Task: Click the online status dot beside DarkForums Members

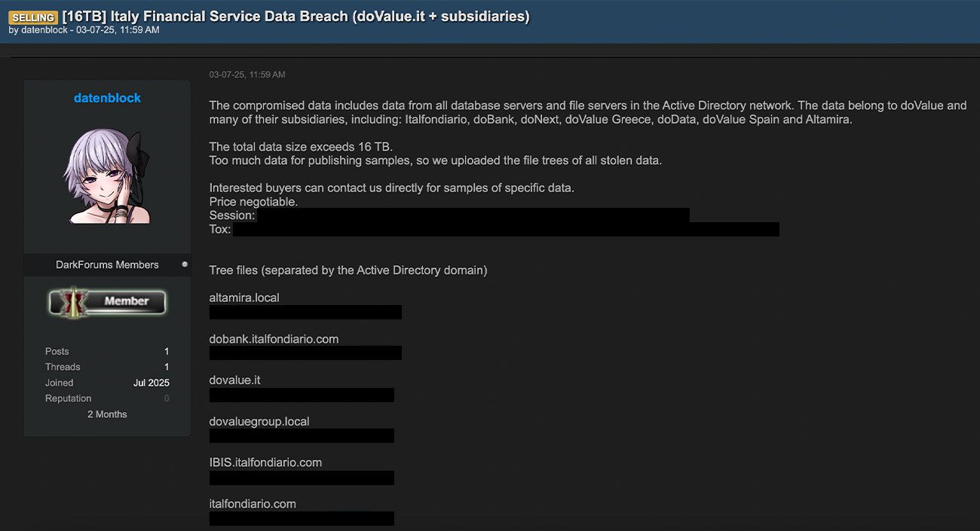Action: [185, 264]
